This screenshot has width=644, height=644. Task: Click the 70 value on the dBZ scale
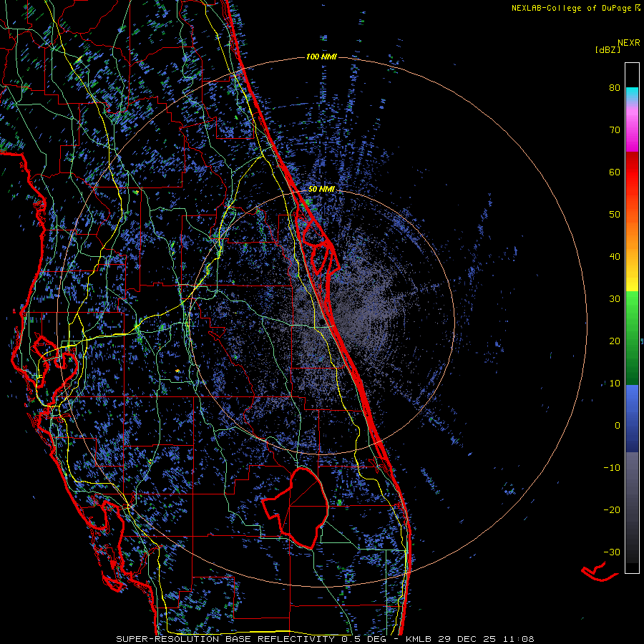coord(615,130)
